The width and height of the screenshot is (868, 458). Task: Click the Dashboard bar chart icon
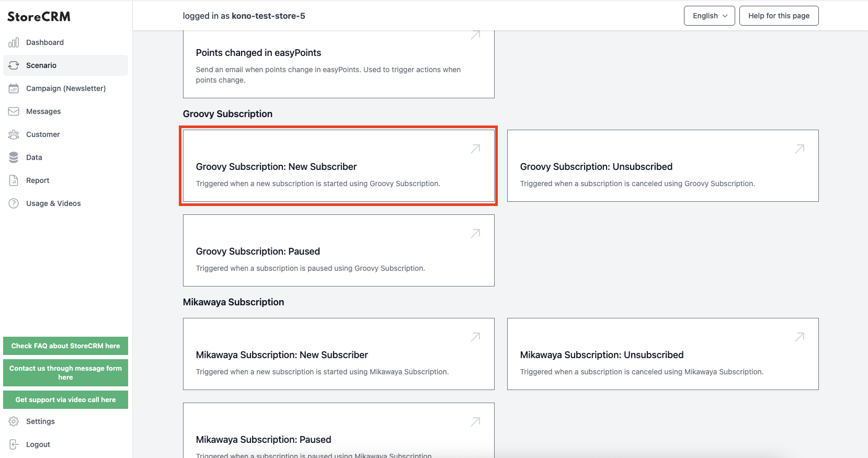(x=14, y=42)
